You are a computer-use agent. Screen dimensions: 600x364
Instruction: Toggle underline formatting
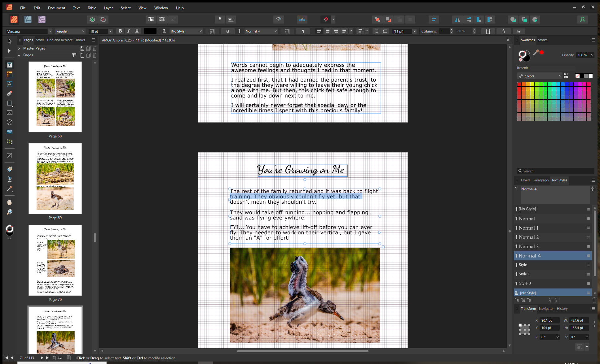[137, 31]
